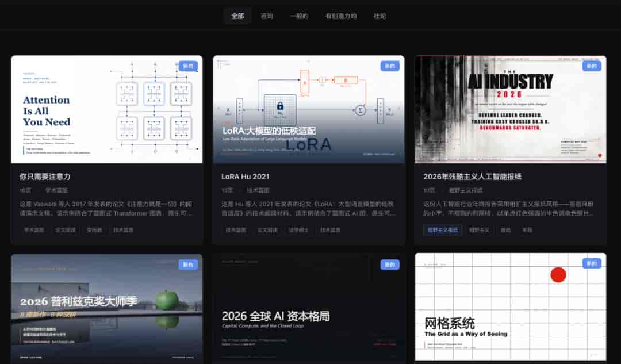The width and height of the screenshot is (621, 364).
Task: Open the LoRA 大模型的低秩适配 slide thumbnail
Action: pos(309,109)
